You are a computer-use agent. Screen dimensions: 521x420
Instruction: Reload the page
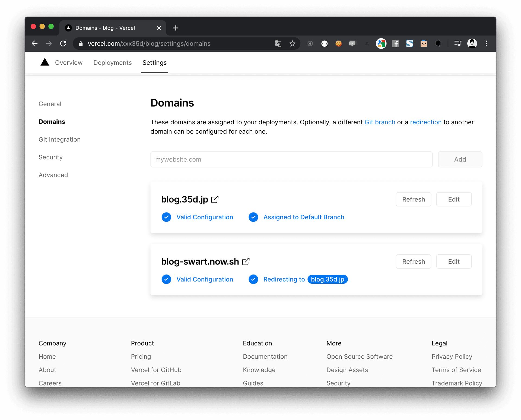tap(63, 43)
